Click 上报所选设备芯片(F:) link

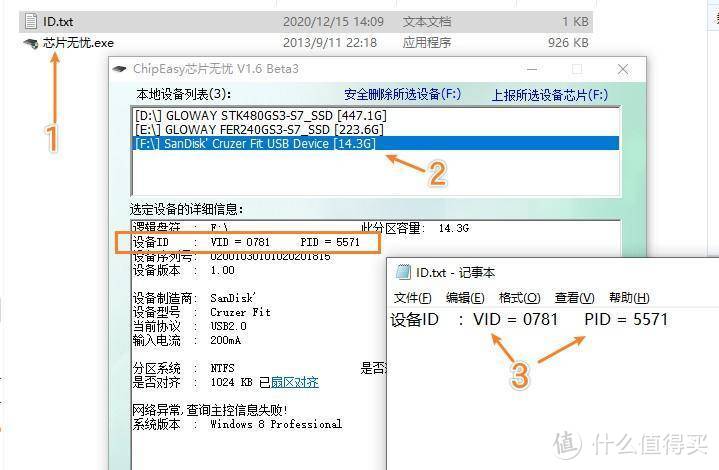click(x=549, y=95)
